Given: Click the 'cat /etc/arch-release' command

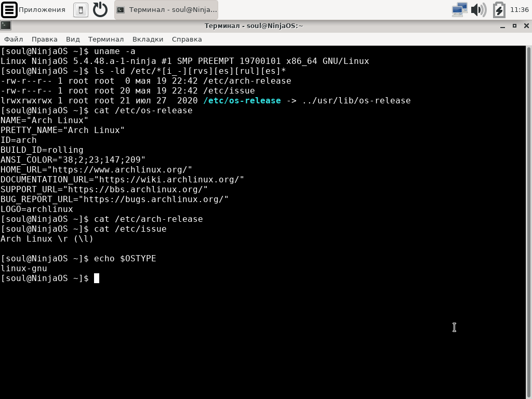Looking at the screenshot, I should pyautogui.click(x=148, y=219).
